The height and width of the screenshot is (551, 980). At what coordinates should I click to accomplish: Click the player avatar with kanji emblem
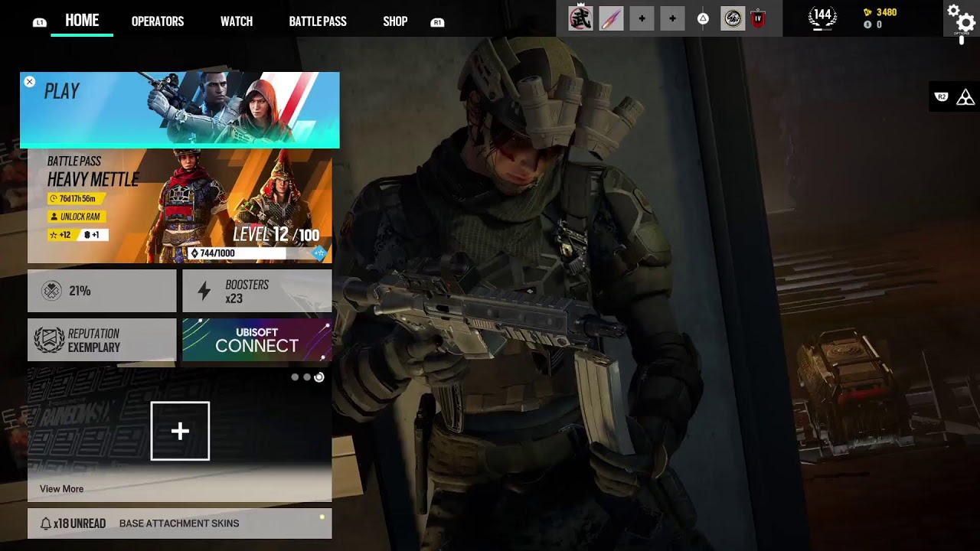pos(580,18)
